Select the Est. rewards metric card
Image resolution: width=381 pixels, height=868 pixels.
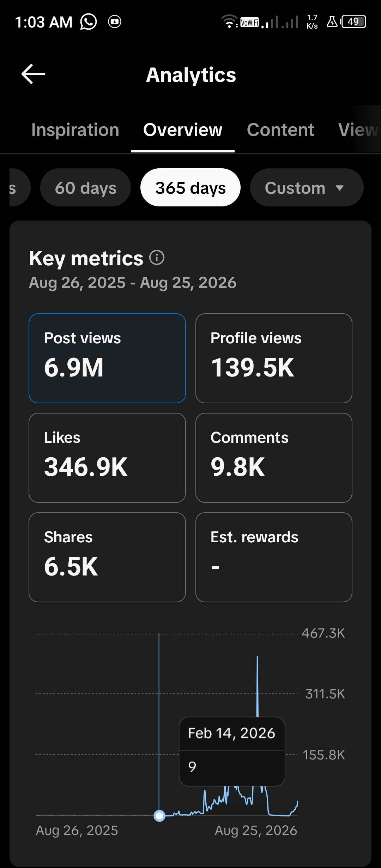point(274,557)
